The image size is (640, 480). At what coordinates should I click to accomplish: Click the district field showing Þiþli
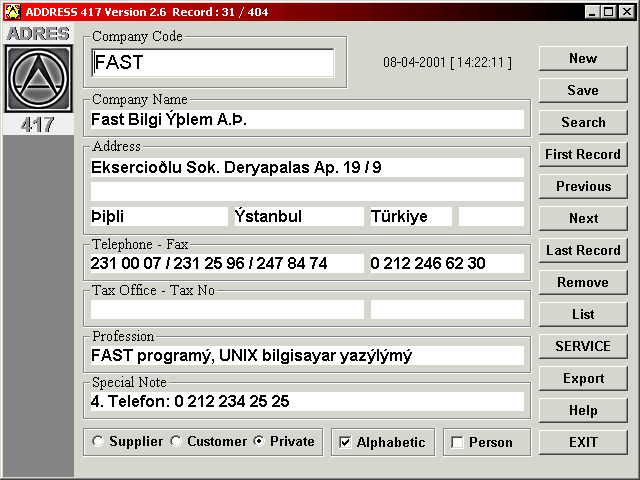[x=159, y=216]
